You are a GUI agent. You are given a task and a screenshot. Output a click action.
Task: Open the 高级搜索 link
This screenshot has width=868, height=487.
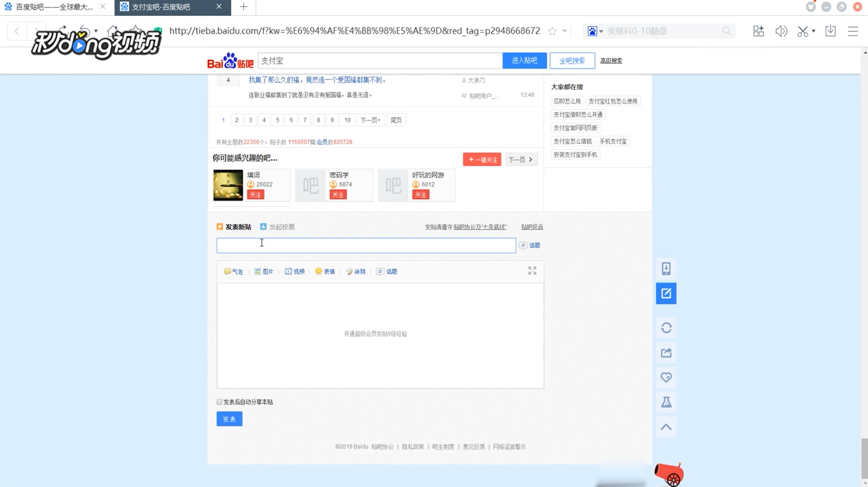click(x=611, y=60)
